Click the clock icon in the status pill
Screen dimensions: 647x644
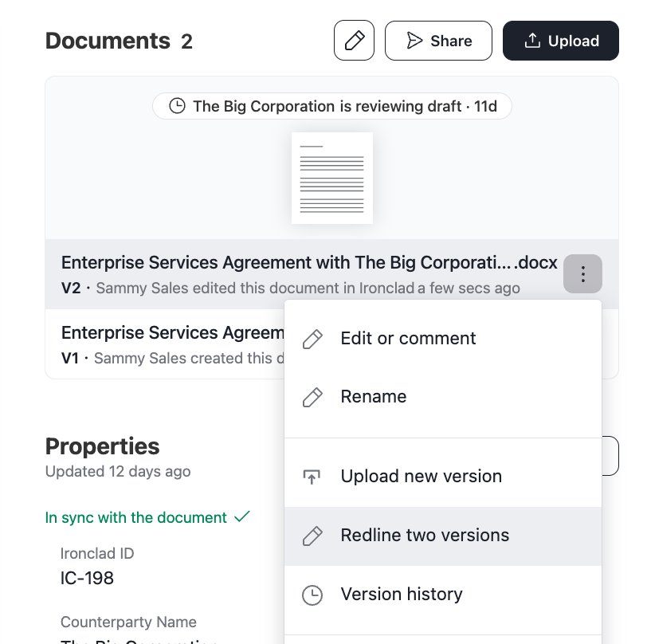coord(177,106)
